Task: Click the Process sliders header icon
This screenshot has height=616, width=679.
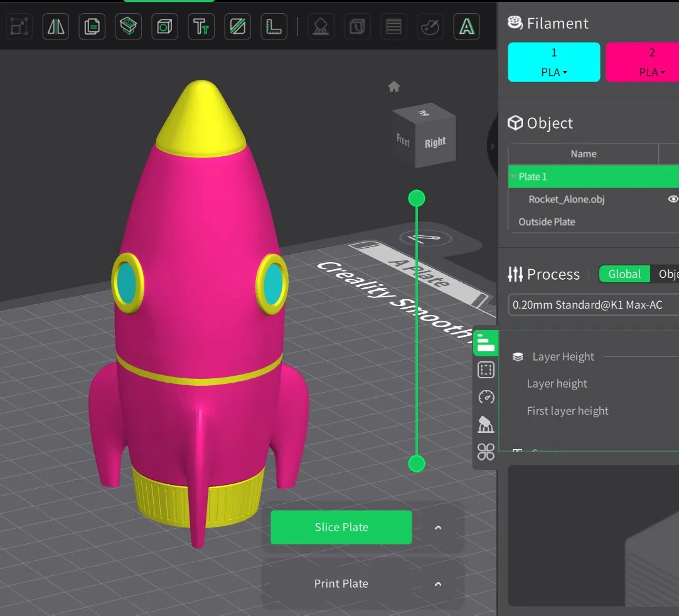Action: (515, 274)
